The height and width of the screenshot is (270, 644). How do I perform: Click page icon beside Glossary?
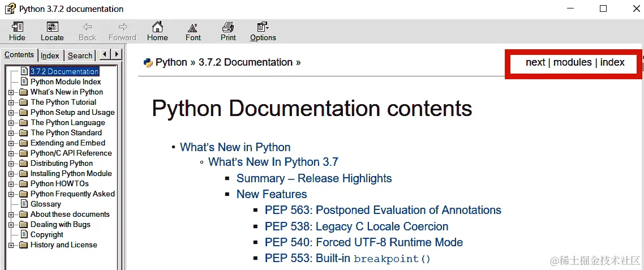24,204
